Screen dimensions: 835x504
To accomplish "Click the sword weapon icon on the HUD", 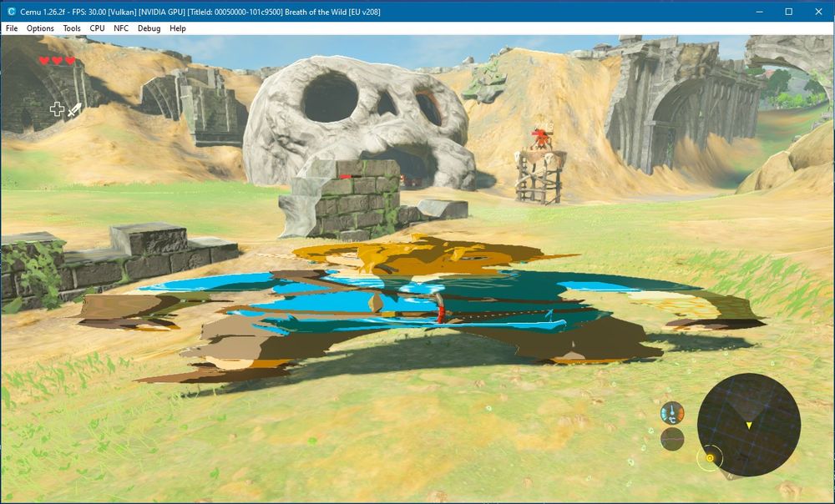I will click(x=74, y=109).
